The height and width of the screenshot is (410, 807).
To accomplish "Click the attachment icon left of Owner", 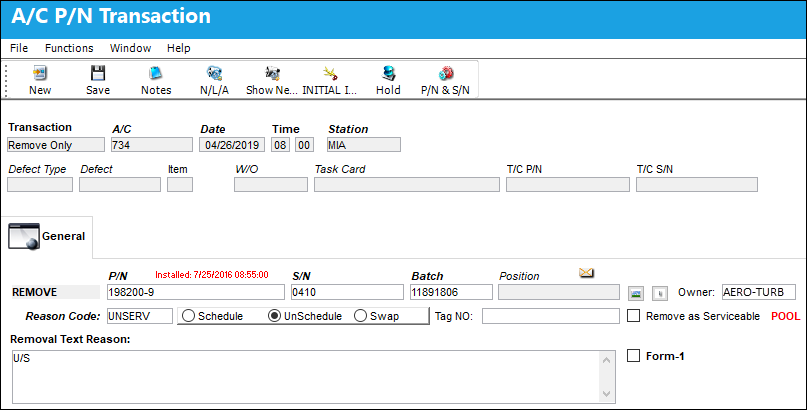I will tap(660, 293).
